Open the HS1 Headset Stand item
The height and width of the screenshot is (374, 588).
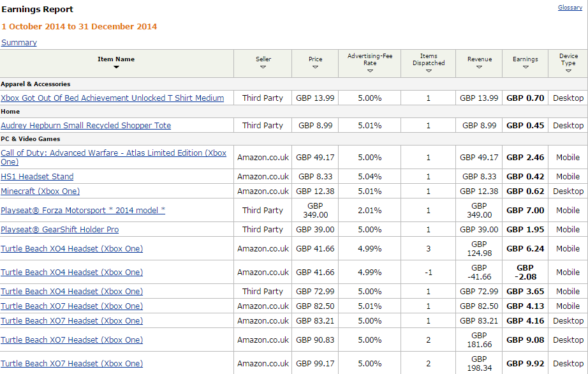click(x=37, y=176)
